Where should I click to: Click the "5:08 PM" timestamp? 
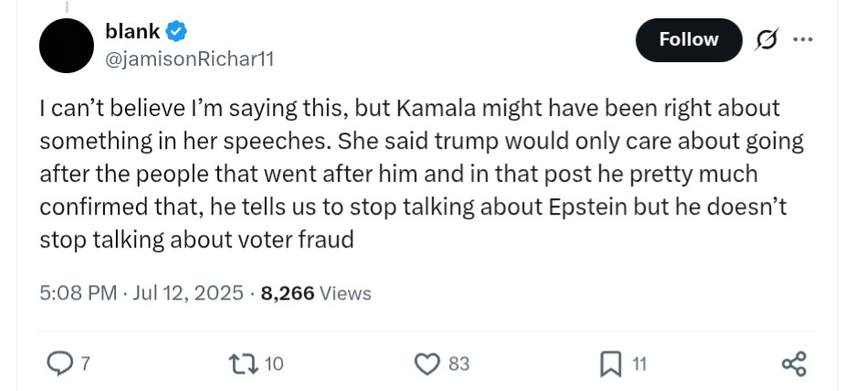[78, 293]
